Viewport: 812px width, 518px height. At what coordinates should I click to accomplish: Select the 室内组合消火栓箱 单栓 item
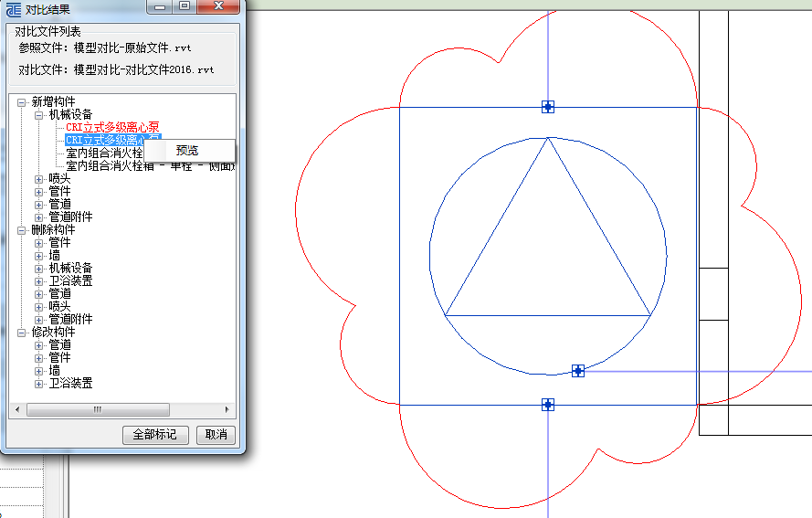150,165
